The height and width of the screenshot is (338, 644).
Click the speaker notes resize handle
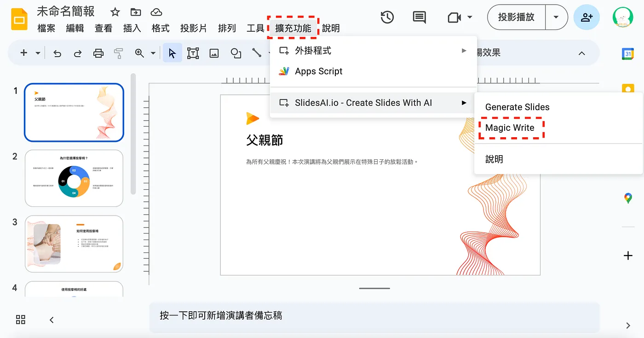click(x=374, y=288)
